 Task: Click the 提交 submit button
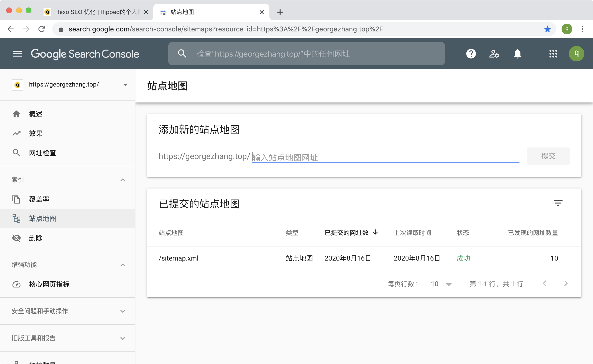(548, 156)
